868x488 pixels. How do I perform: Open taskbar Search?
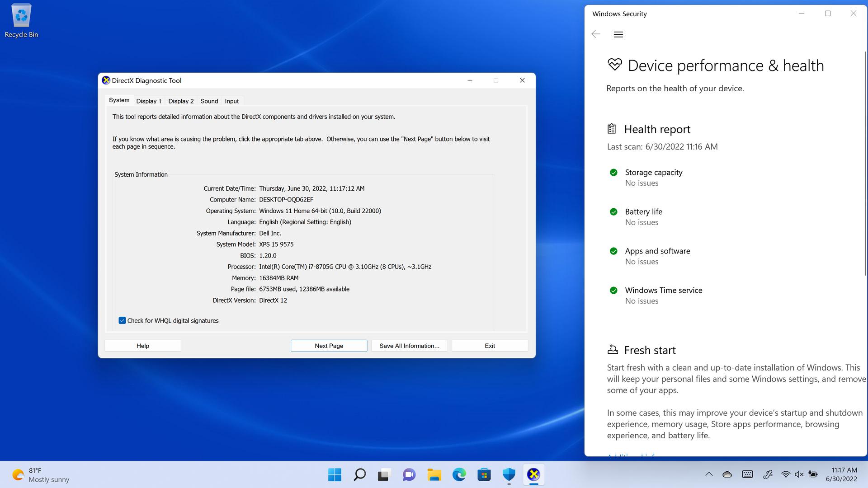pyautogui.click(x=359, y=474)
